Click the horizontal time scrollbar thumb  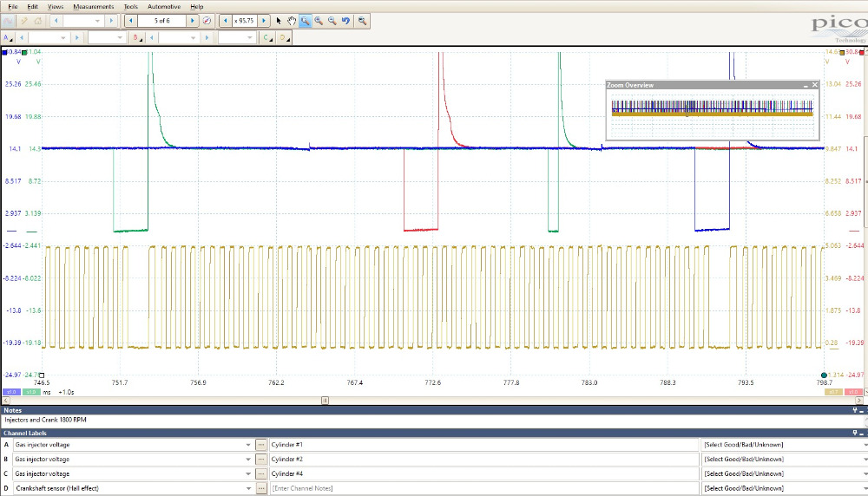(x=325, y=401)
